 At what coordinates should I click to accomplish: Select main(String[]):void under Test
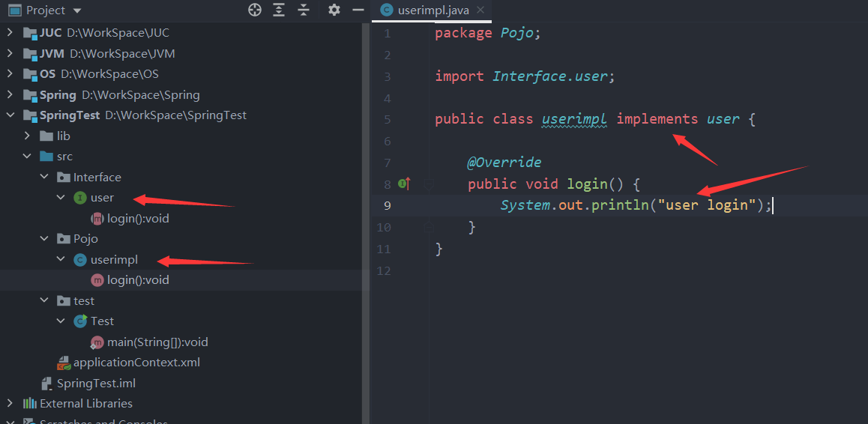click(x=157, y=342)
